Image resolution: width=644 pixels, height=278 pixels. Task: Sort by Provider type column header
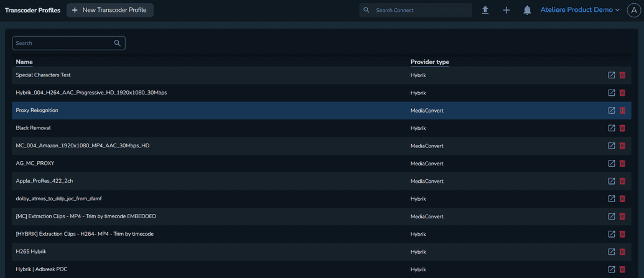coord(429,62)
